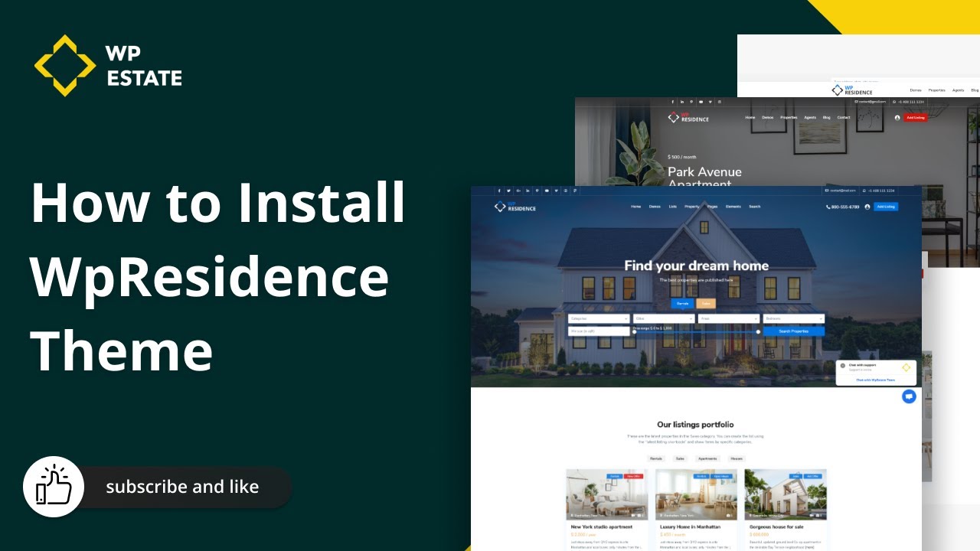
Task: Open YouTube icon in the gray site top bar
Action: point(701,102)
